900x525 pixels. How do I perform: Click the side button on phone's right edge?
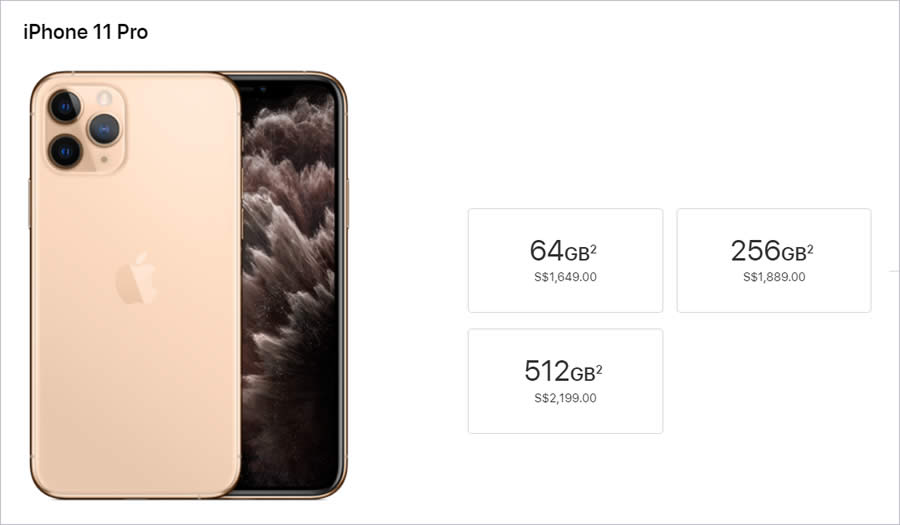[x=347, y=204]
